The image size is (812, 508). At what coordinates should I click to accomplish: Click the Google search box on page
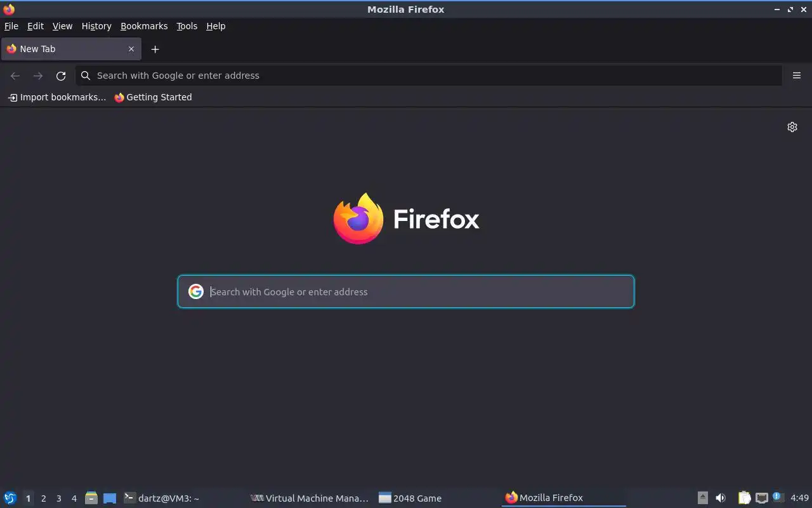pos(406,291)
